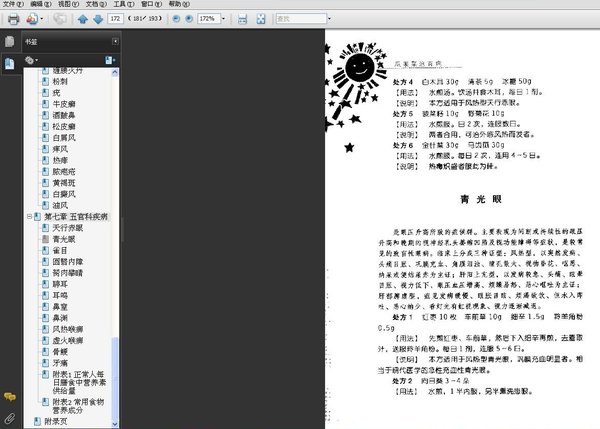The width and height of the screenshot is (600, 429).
Task: Open the bookmark options gear menu
Action: tap(31, 60)
